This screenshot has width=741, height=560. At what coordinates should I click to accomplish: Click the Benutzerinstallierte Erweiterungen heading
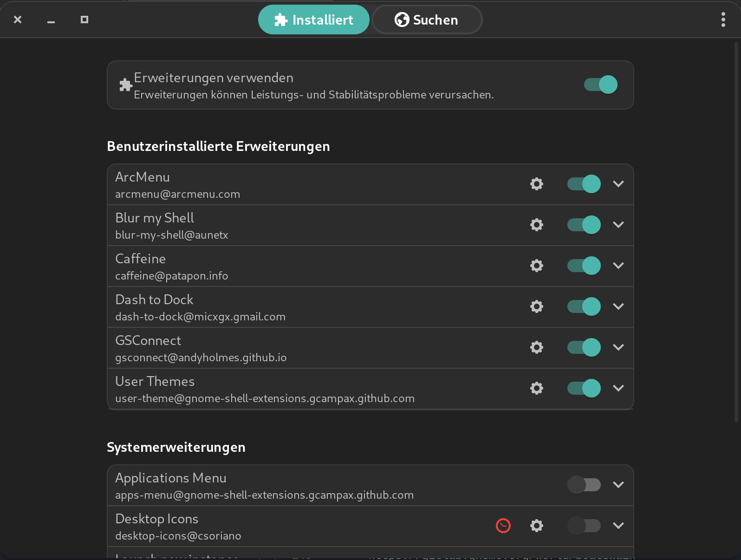(x=219, y=146)
